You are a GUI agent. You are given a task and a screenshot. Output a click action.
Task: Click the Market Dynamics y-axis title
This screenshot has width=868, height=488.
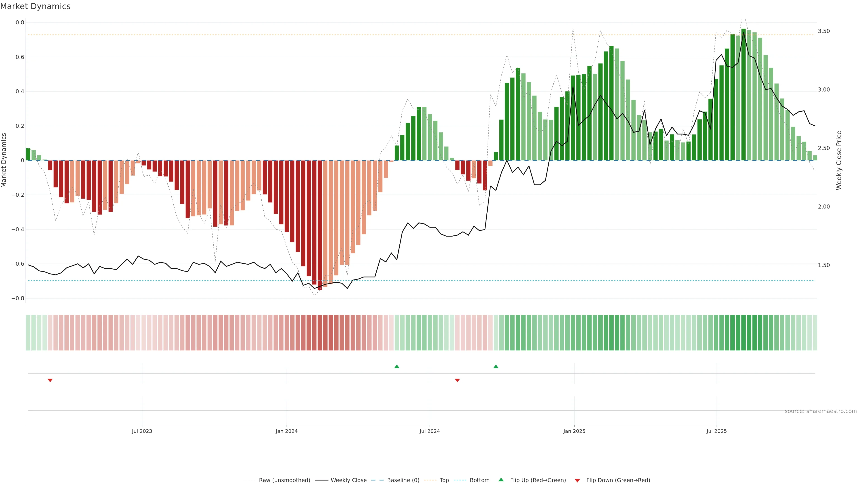click(4, 160)
